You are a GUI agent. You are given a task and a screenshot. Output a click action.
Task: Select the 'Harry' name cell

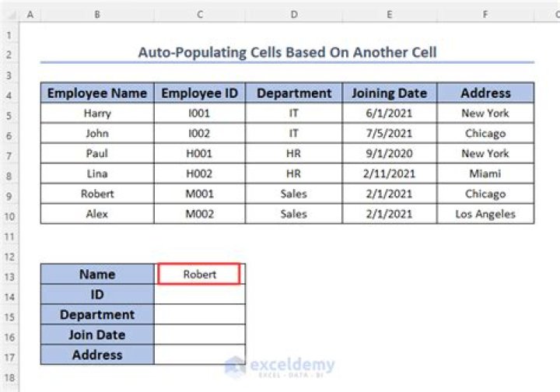(x=97, y=114)
